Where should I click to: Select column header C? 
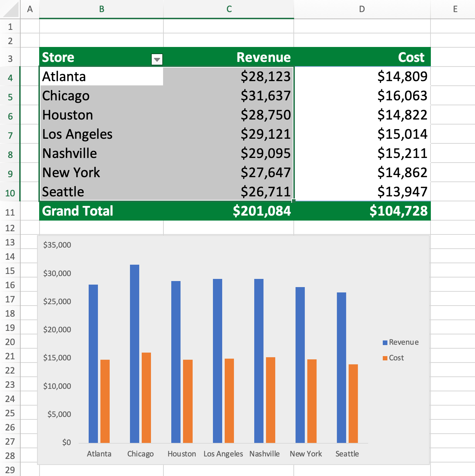pyautogui.click(x=228, y=9)
